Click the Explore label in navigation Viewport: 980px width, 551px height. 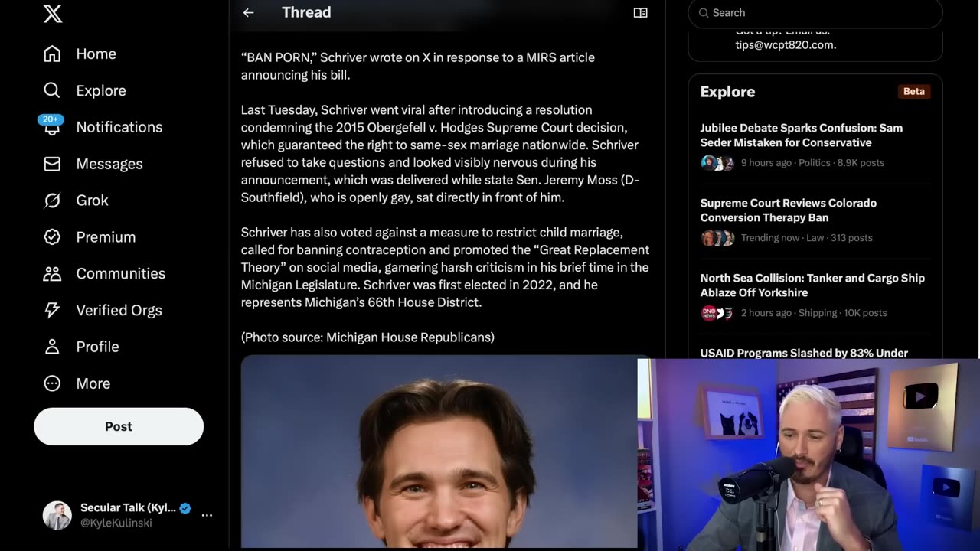pyautogui.click(x=101, y=90)
